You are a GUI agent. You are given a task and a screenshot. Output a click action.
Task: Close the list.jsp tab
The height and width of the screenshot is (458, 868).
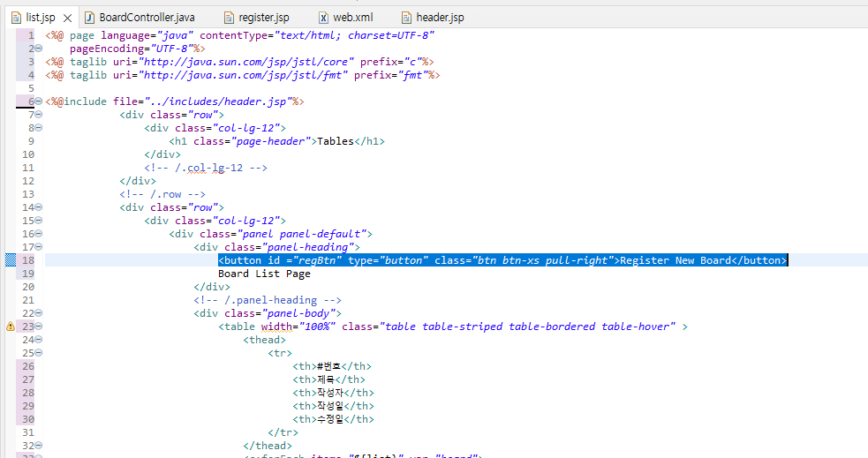pyautogui.click(x=67, y=19)
